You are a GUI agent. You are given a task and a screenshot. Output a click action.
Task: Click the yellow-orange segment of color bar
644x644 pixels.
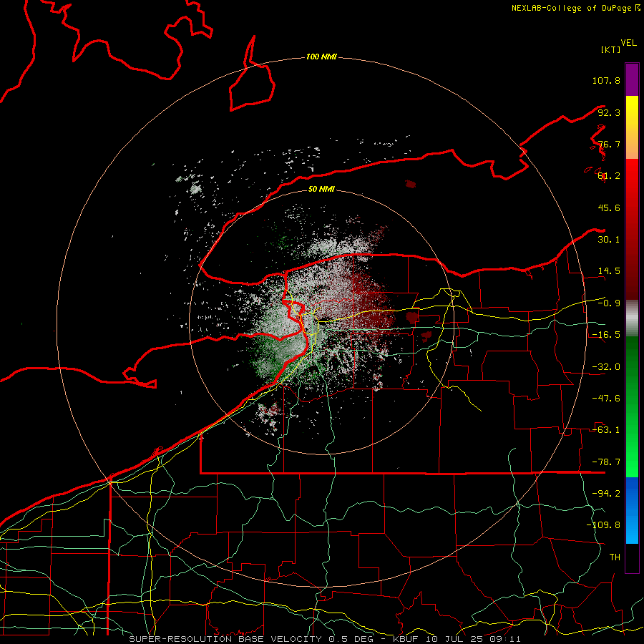point(632,127)
